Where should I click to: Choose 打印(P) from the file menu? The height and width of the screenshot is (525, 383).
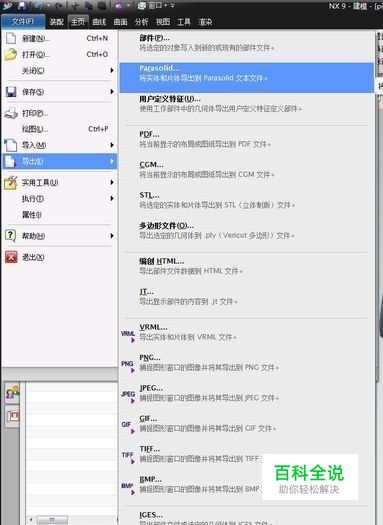(60, 113)
